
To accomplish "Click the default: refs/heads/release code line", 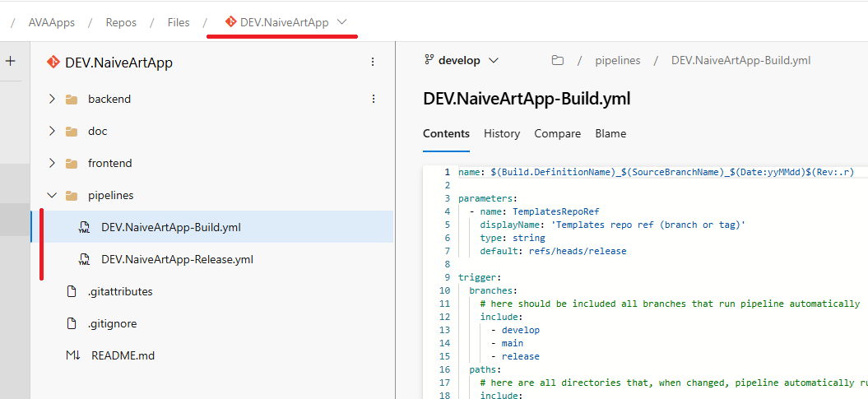I will click(553, 251).
